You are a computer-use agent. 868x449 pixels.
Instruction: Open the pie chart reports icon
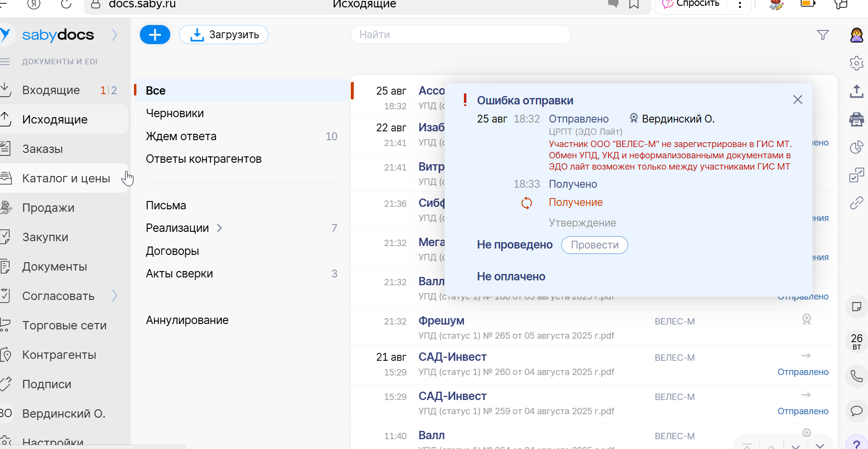tap(857, 147)
